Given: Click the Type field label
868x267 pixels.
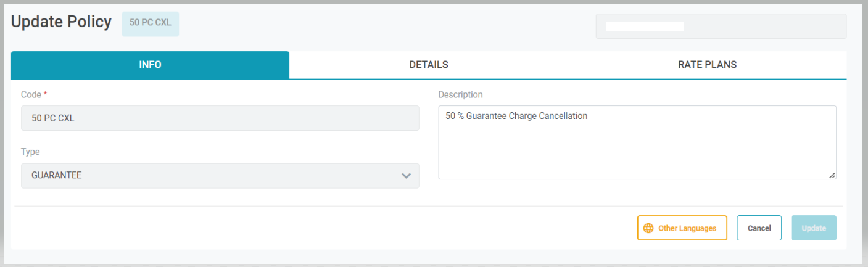Looking at the screenshot, I should [31, 152].
